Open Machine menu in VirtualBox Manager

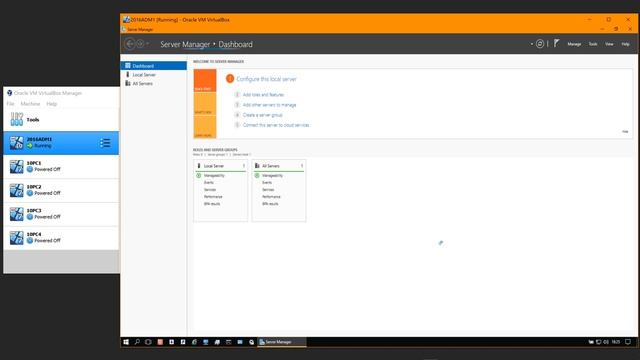[30, 104]
